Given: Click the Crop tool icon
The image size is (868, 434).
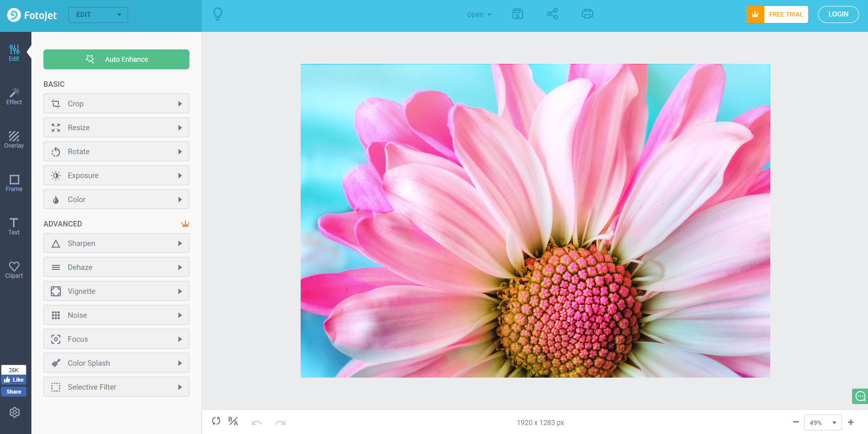Looking at the screenshot, I should point(56,104).
